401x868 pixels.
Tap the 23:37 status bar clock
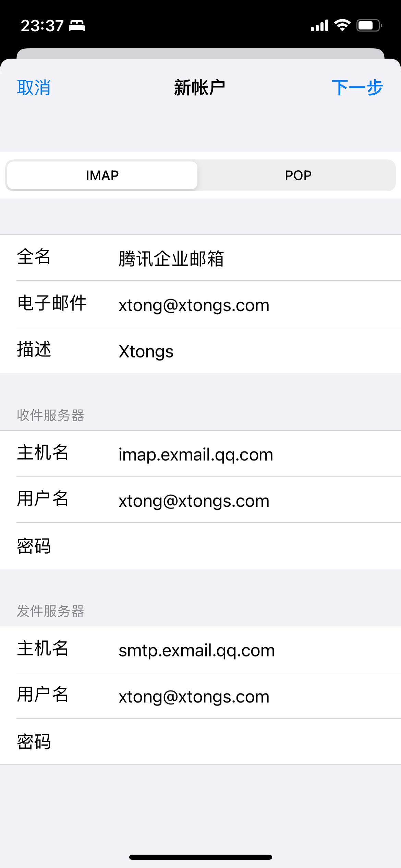pyautogui.click(x=42, y=26)
